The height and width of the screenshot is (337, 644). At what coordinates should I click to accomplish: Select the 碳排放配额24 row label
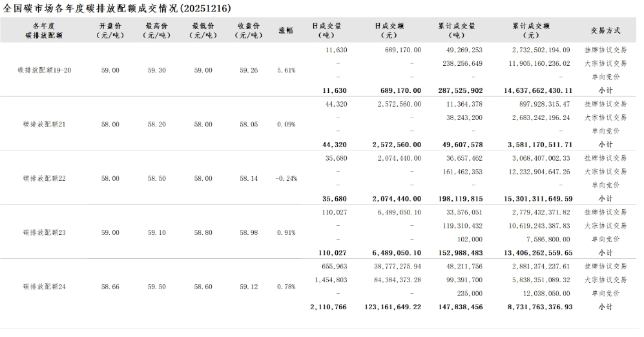click(45, 286)
